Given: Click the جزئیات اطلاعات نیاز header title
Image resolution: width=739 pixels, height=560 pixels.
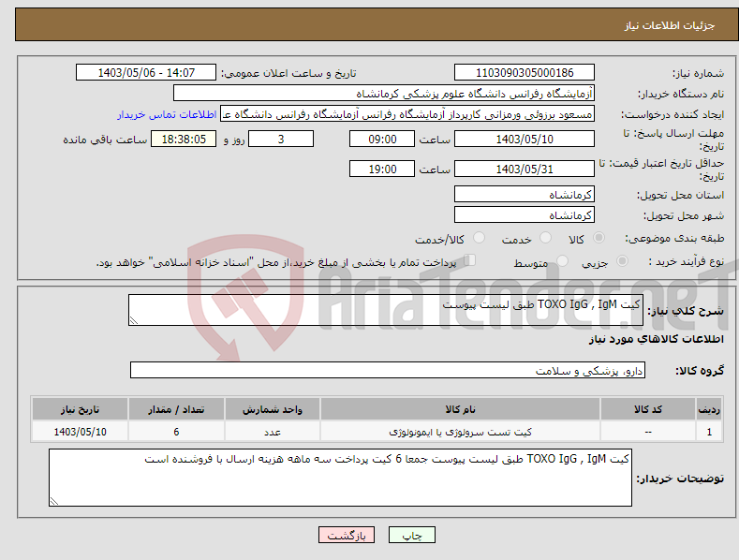Looking at the screenshot, I should coord(670,25).
